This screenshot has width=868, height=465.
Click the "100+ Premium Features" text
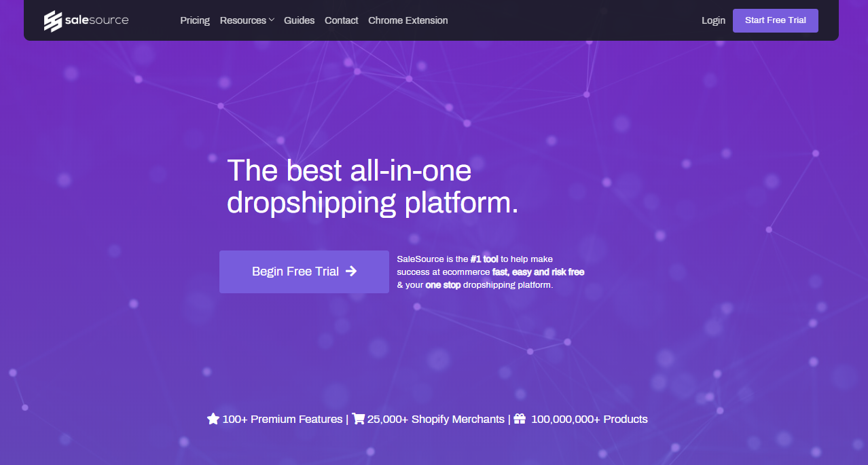[x=283, y=420]
